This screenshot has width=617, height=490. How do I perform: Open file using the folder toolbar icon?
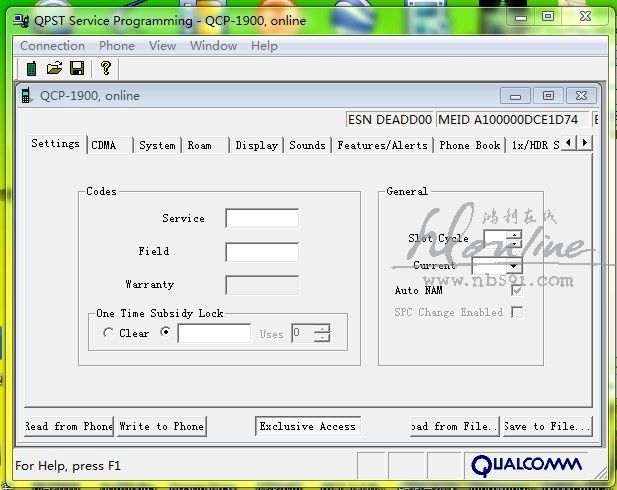click(x=54, y=68)
